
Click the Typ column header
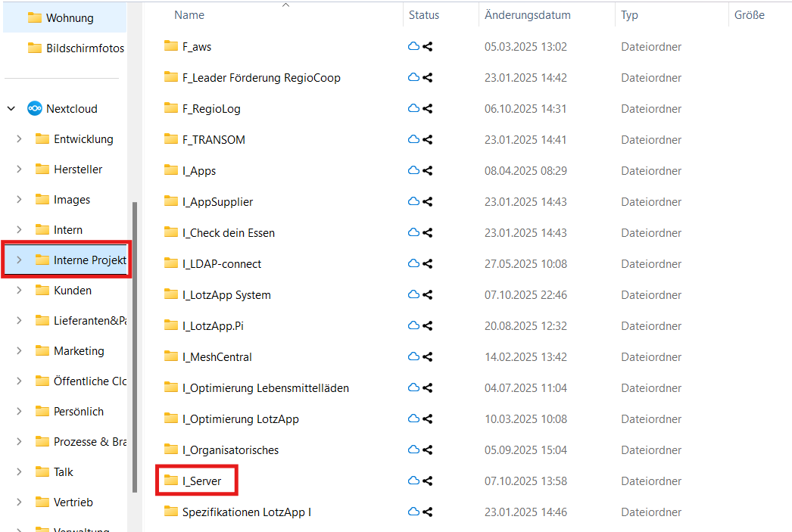(x=629, y=15)
